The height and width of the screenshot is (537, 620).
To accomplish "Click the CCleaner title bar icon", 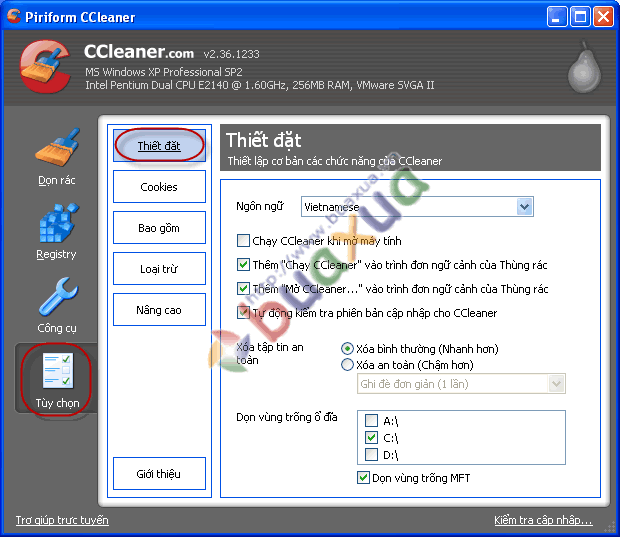I will tap(13, 16).
